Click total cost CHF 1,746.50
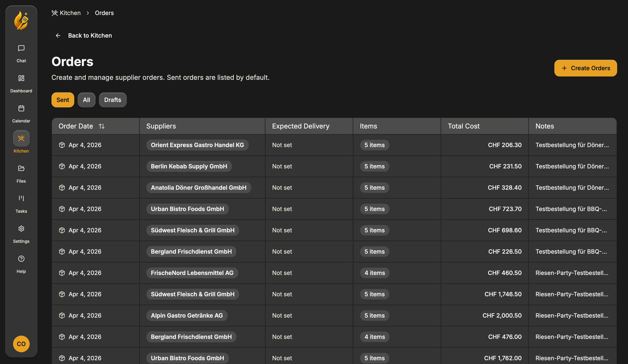Image resolution: width=628 pixels, height=364 pixels. pyautogui.click(x=503, y=294)
